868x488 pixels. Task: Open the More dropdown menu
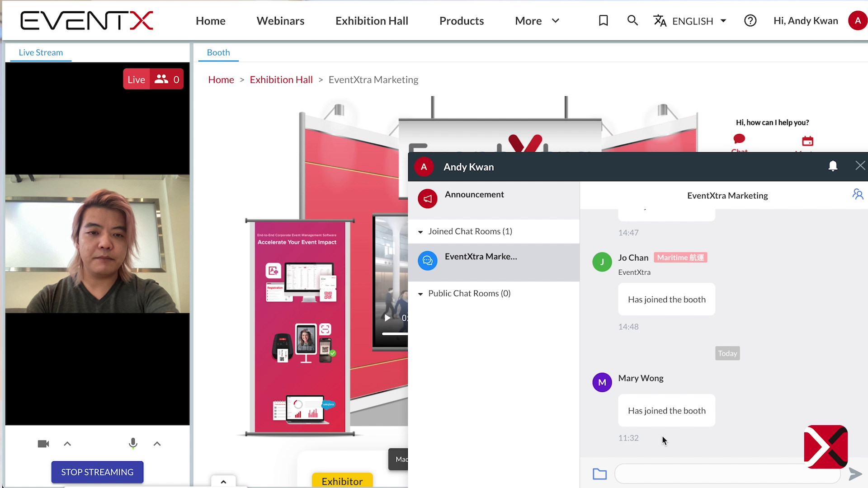point(537,21)
